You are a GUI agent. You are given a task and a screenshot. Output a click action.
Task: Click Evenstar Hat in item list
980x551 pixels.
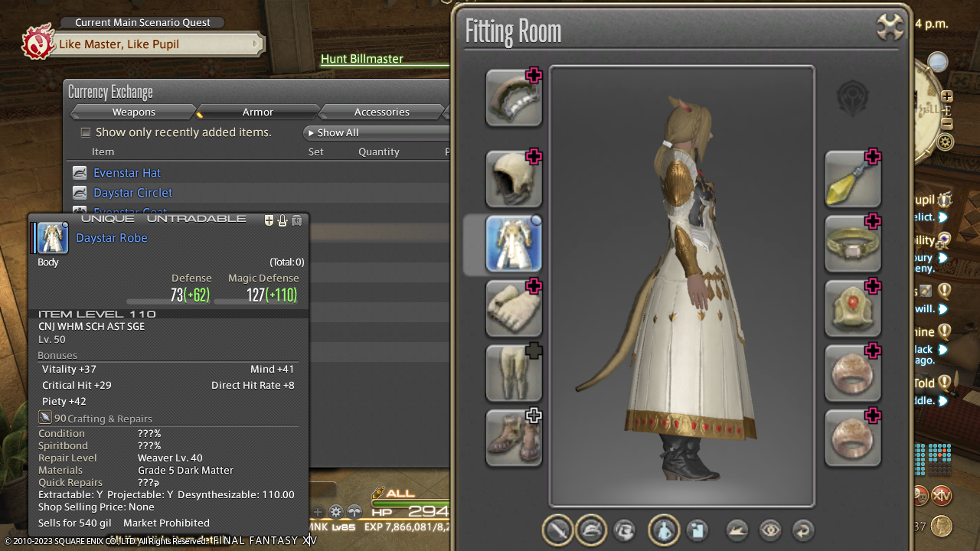click(127, 173)
